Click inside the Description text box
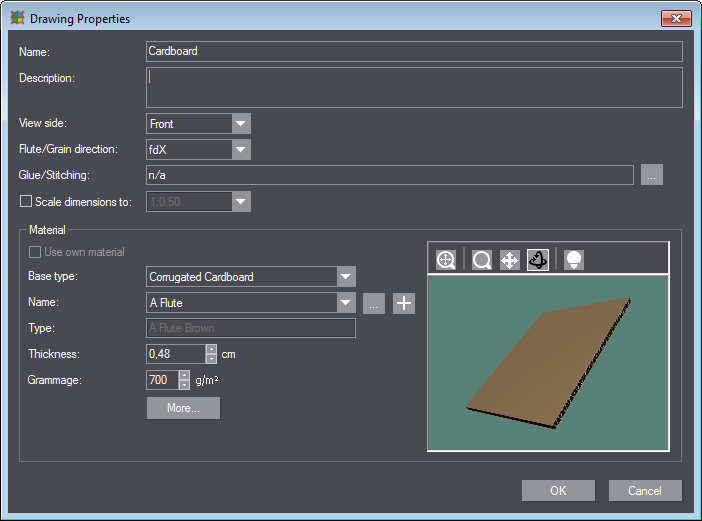The height and width of the screenshot is (521, 702). 414,87
